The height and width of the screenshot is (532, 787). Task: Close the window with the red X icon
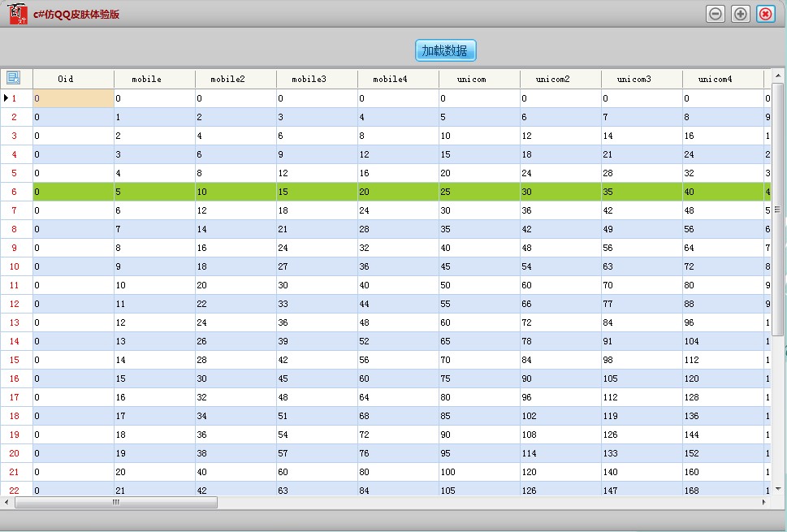765,14
